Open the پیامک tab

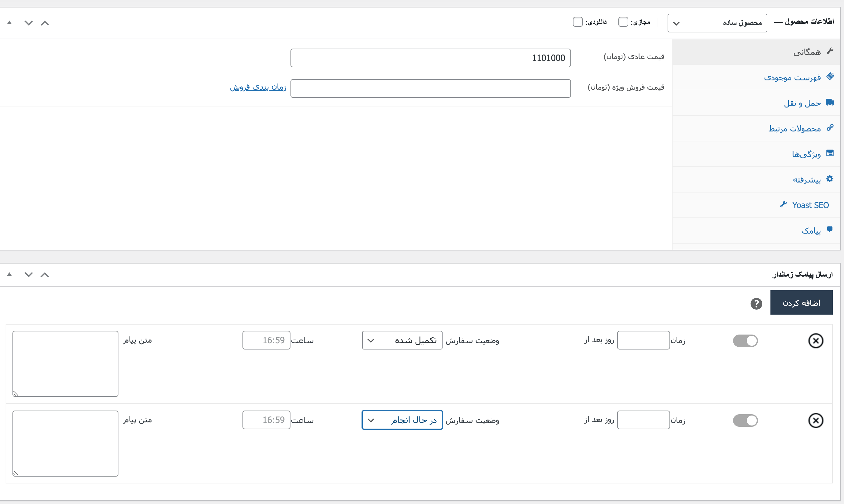click(x=756, y=231)
